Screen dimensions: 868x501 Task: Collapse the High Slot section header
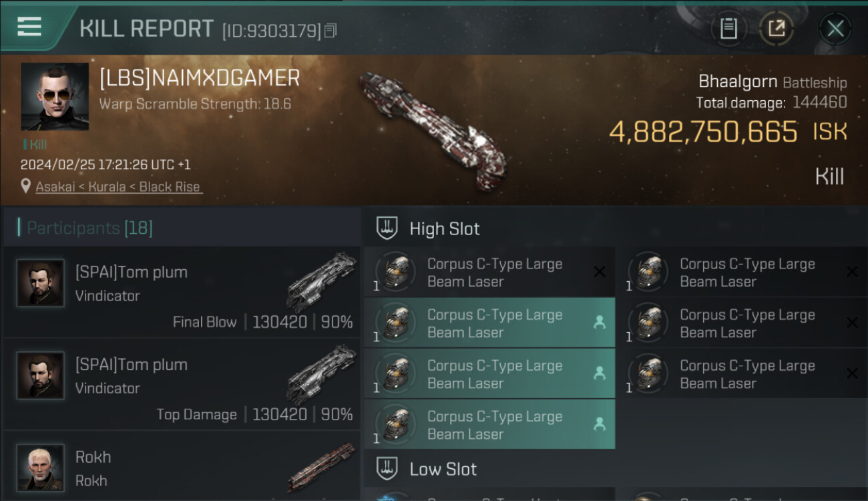[x=444, y=228]
